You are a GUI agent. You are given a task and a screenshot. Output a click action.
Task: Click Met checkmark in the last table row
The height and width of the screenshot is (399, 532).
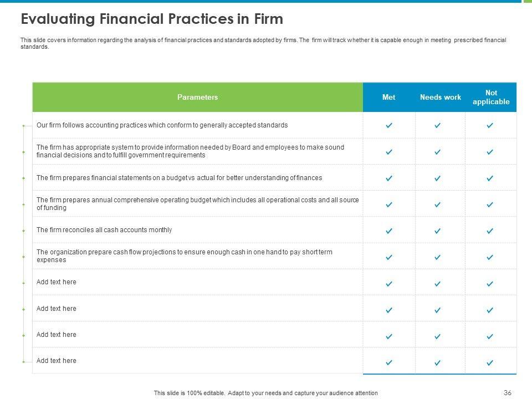coord(389,362)
